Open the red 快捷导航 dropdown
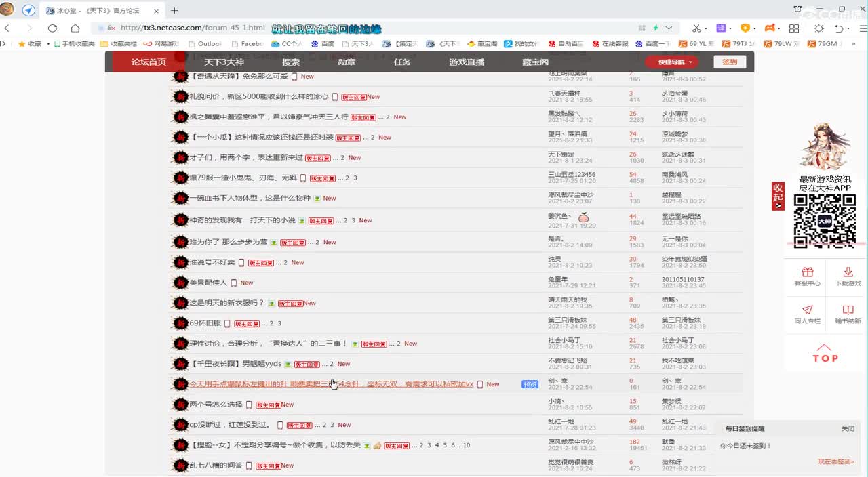The height and width of the screenshot is (477, 868). 673,62
